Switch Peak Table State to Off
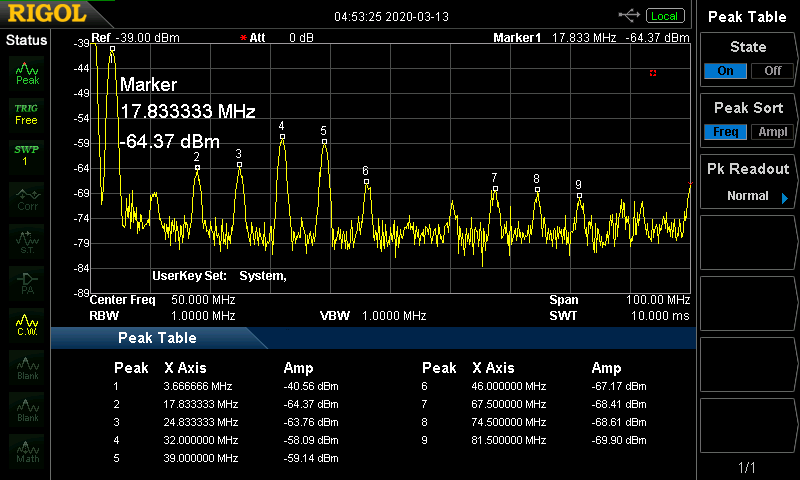Viewport: 800px width, 480px height. coord(772,71)
